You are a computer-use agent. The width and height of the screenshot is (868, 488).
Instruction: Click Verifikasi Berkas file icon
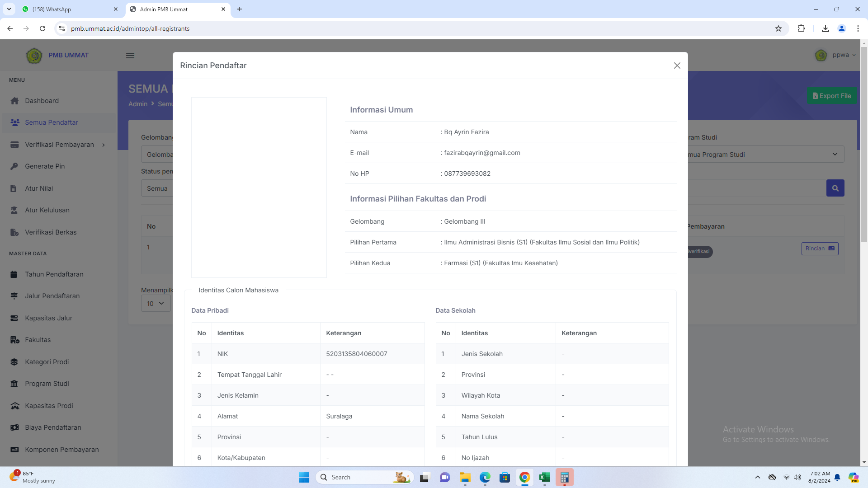click(14, 232)
